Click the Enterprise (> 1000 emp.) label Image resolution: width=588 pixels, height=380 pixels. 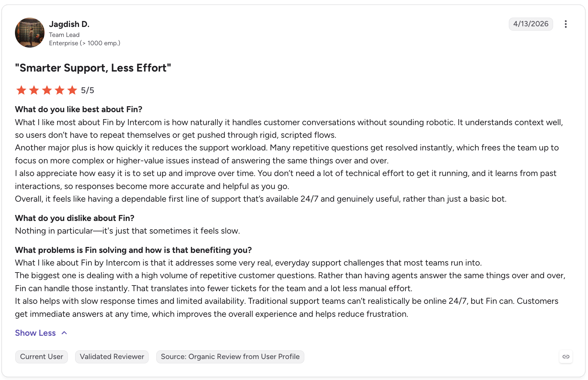[x=84, y=43]
